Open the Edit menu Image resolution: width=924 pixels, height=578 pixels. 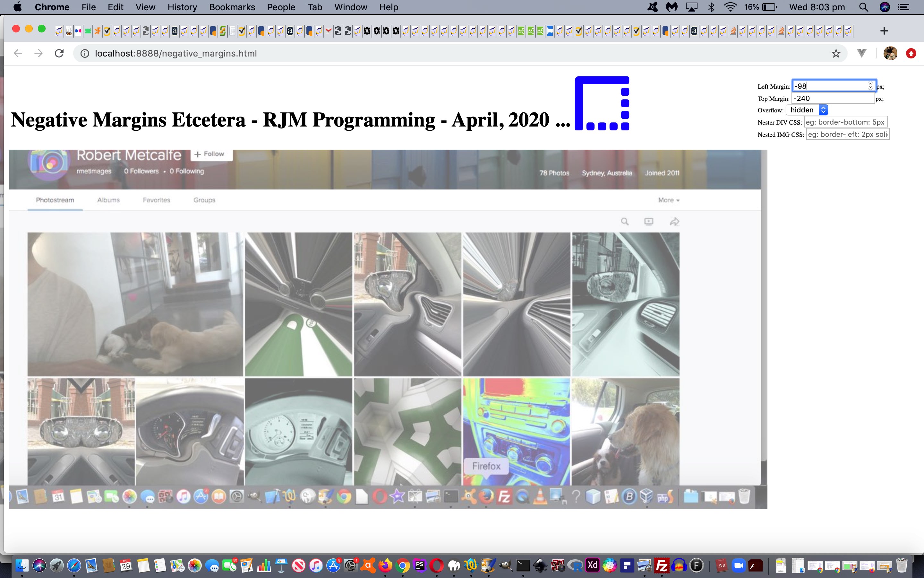115,7
